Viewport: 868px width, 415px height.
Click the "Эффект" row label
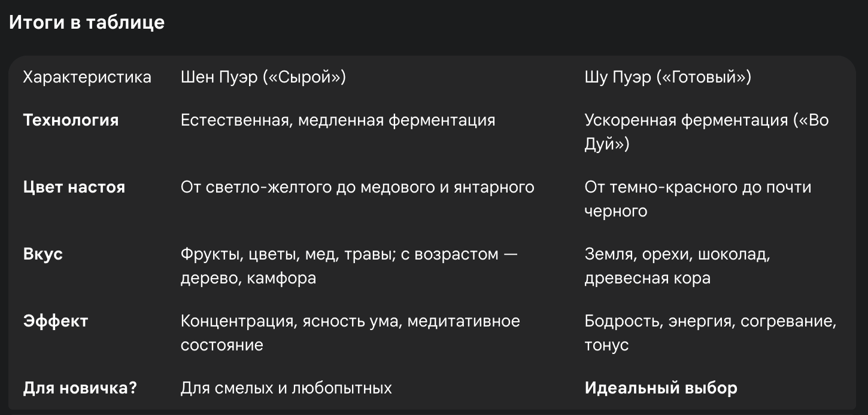55,321
